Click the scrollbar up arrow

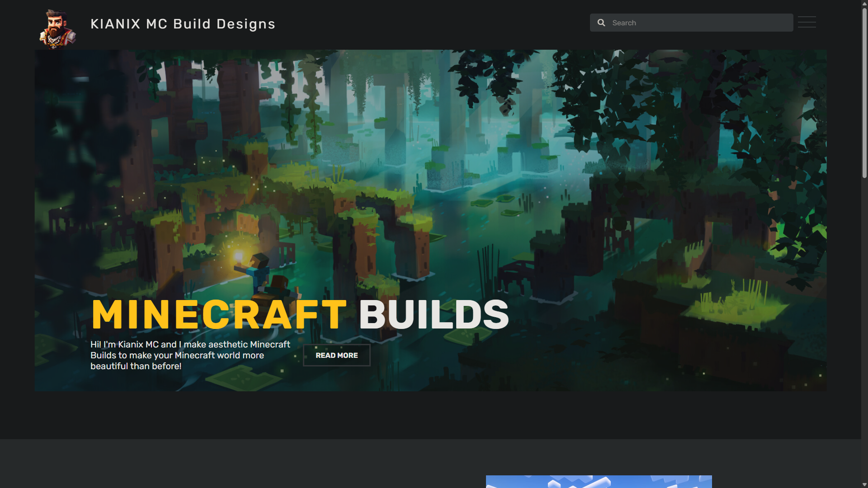click(864, 4)
